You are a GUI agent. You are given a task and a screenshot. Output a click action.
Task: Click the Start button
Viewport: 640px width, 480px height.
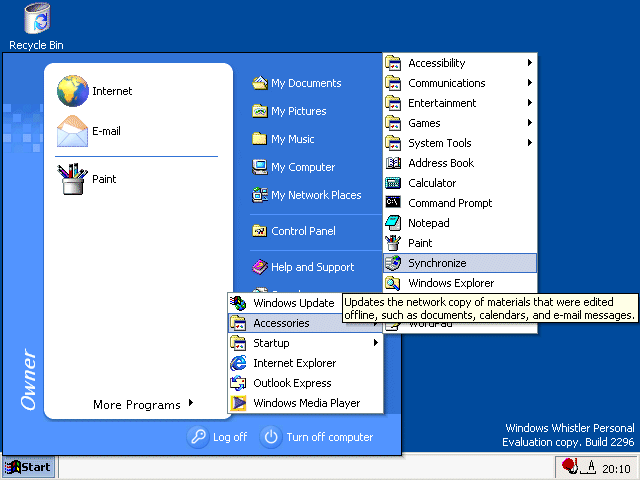pos(29,467)
